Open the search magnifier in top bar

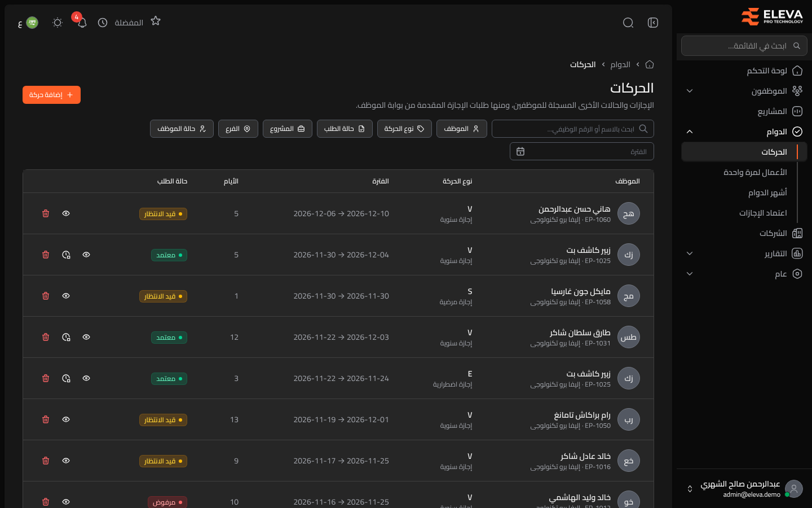628,23
